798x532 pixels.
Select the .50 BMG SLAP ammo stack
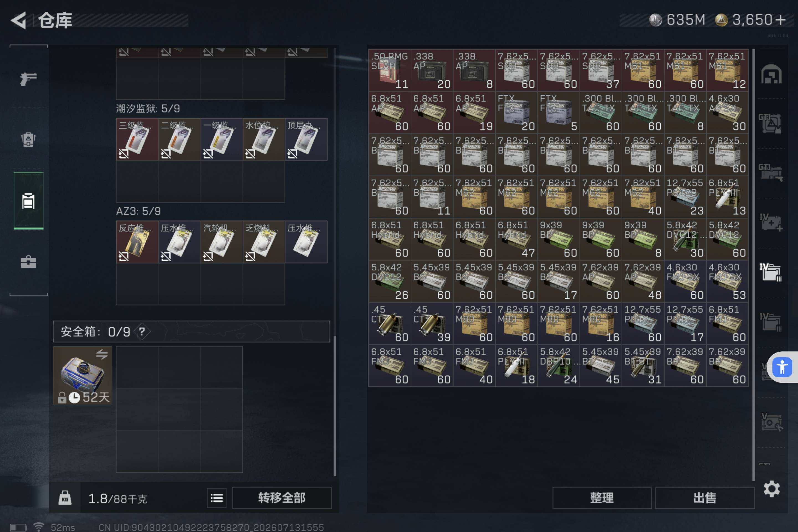tap(390, 70)
